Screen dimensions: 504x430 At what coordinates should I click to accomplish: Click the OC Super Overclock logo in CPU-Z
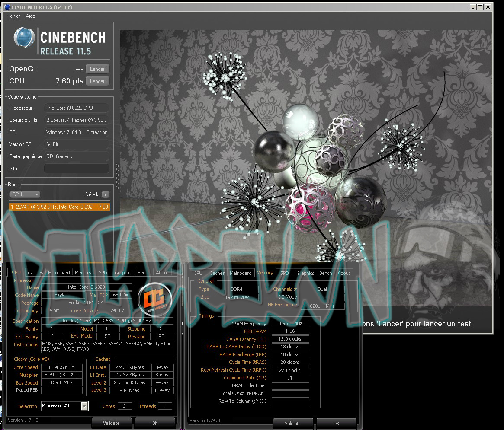(x=155, y=299)
